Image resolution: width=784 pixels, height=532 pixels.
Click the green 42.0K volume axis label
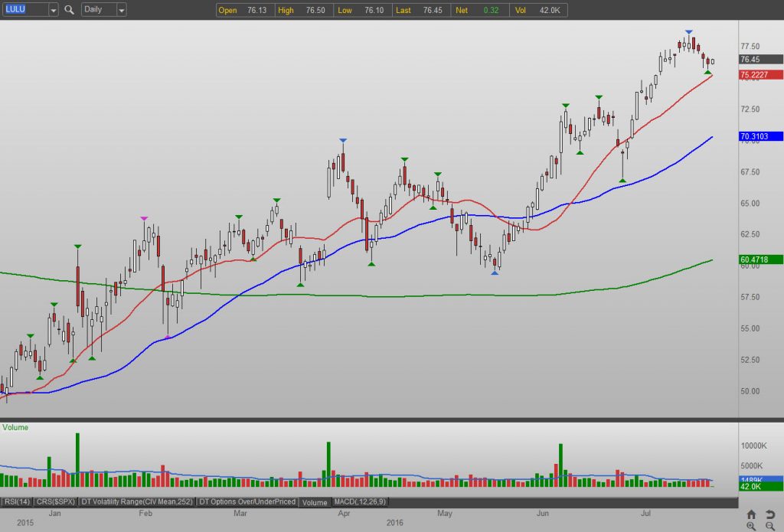tap(760, 487)
